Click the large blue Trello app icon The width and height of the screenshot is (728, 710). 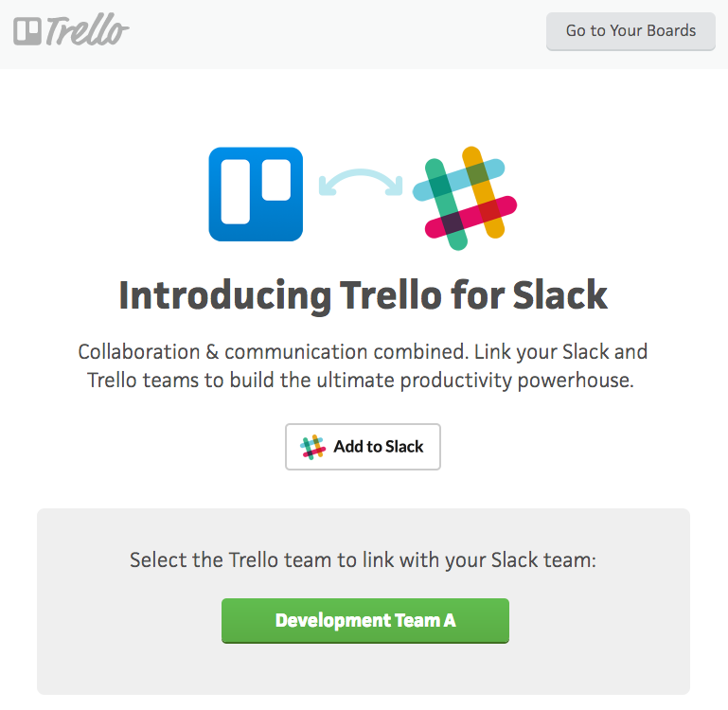256,194
